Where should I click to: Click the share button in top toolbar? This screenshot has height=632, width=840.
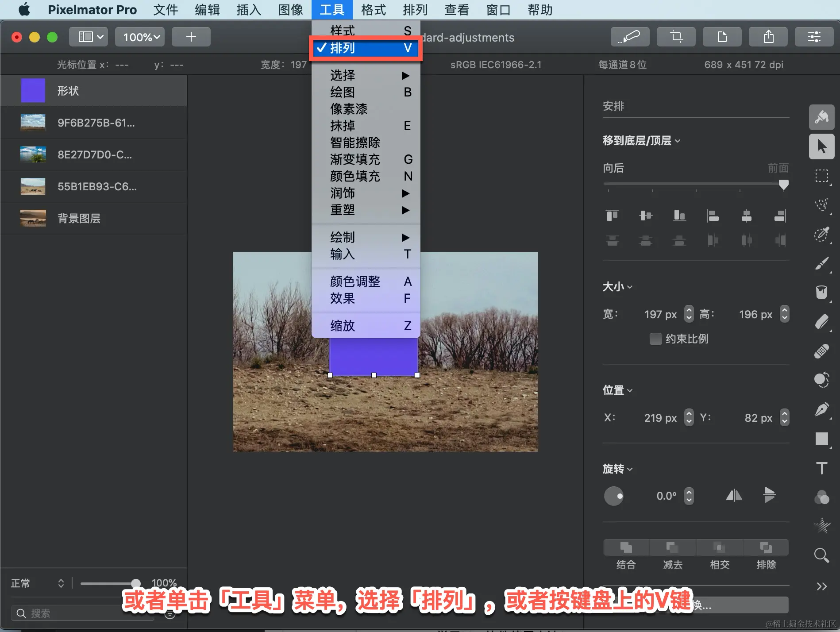click(x=768, y=37)
